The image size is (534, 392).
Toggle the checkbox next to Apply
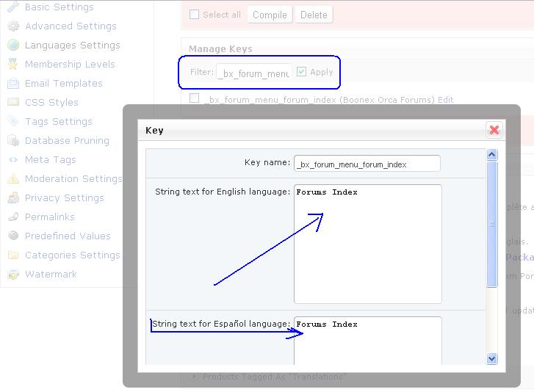click(301, 71)
